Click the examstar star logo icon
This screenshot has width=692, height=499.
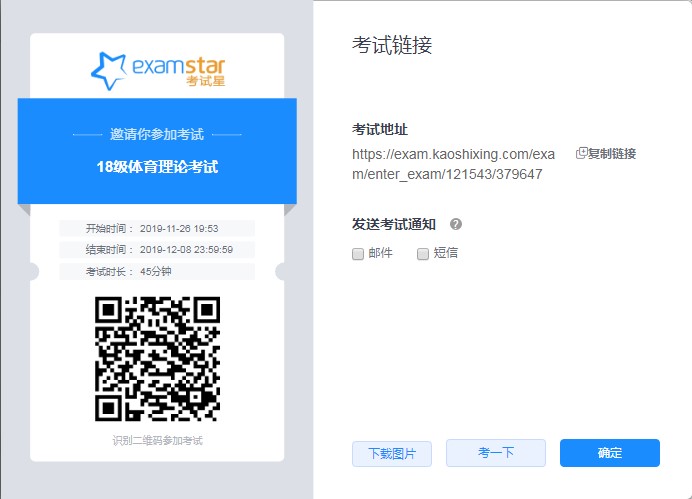click(108, 70)
